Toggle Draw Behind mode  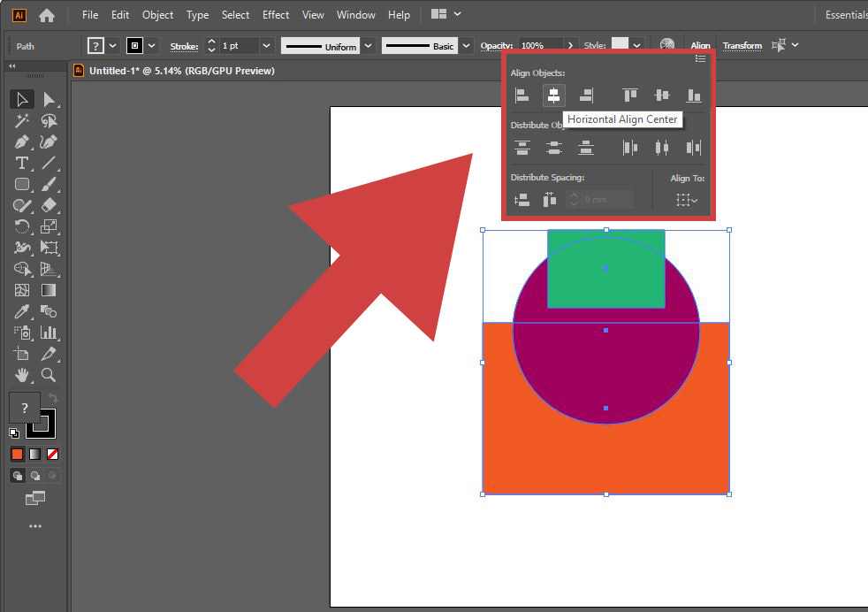coord(34,475)
